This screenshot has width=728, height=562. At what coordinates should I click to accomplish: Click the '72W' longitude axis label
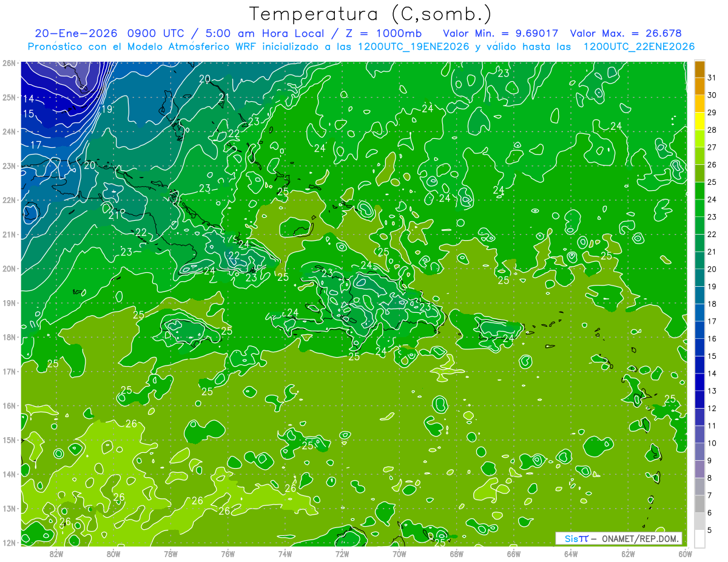[x=342, y=554]
